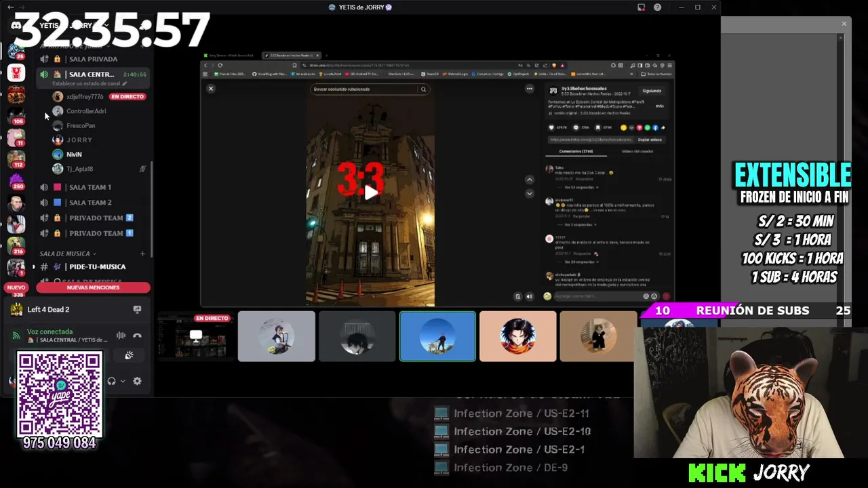The image size is (868, 488).
Task: Add channel to SALA DE MUSICA category
Action: pos(142,253)
